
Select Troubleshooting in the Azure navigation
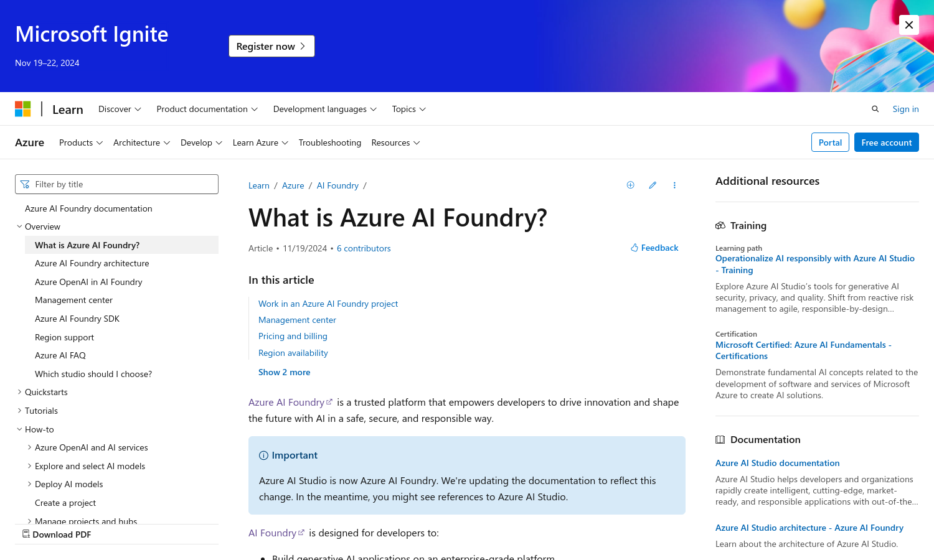330,142
